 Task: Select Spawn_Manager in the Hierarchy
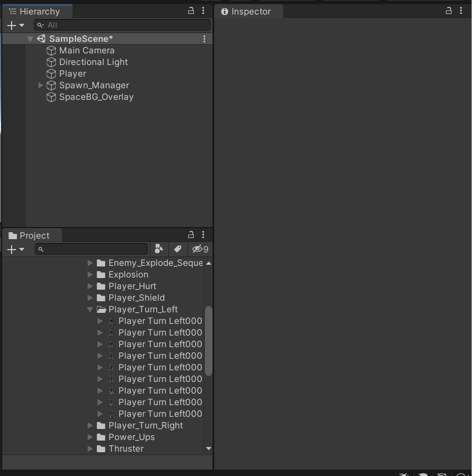point(94,85)
